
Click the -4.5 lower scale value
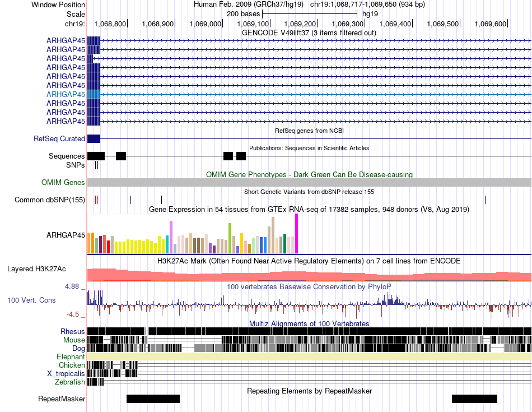point(73,314)
